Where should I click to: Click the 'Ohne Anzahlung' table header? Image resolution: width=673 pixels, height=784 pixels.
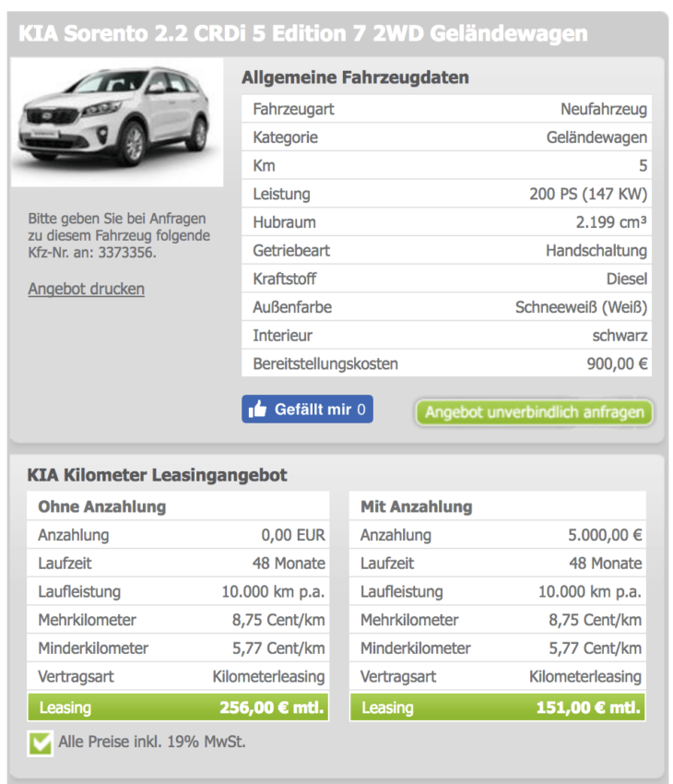tap(102, 506)
